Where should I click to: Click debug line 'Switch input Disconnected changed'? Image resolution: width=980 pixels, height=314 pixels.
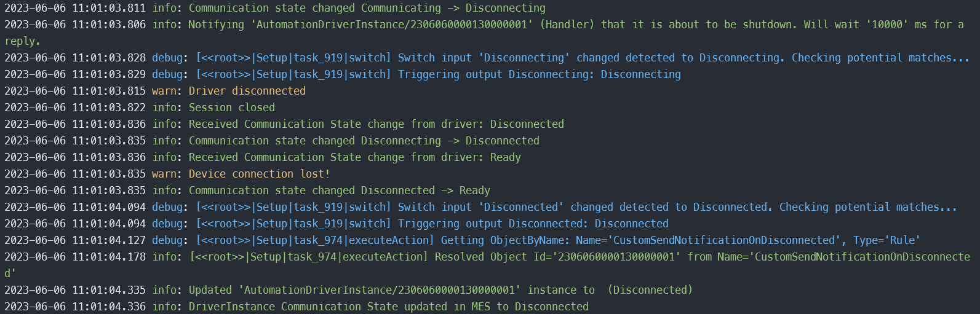click(480, 207)
